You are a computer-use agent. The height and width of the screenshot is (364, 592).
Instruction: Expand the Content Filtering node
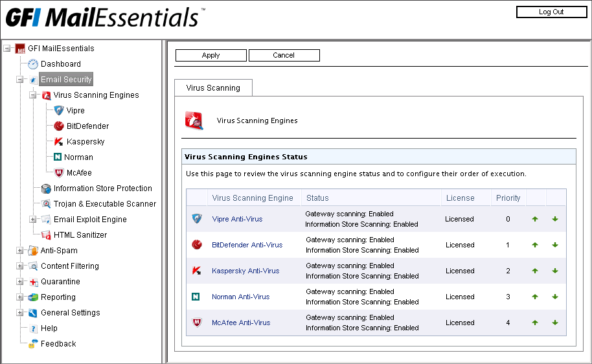pyautogui.click(x=19, y=266)
